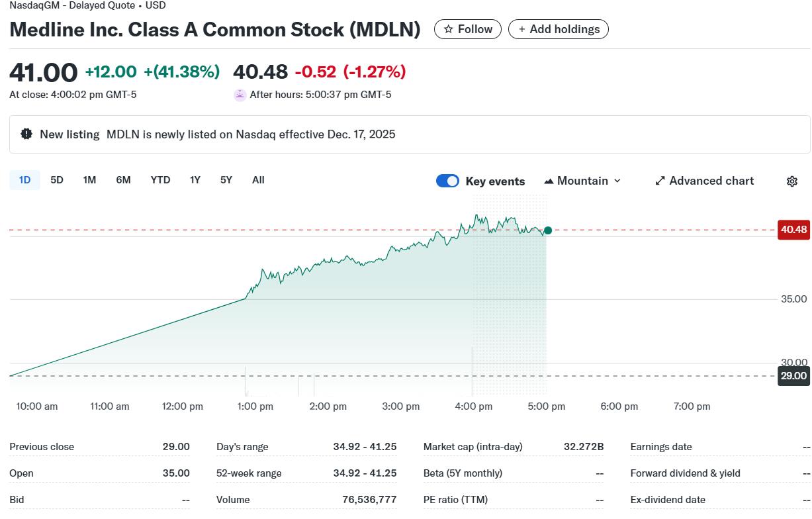Click the after hours moon icon
Viewport: 812px width, 519px height.
[x=240, y=95]
